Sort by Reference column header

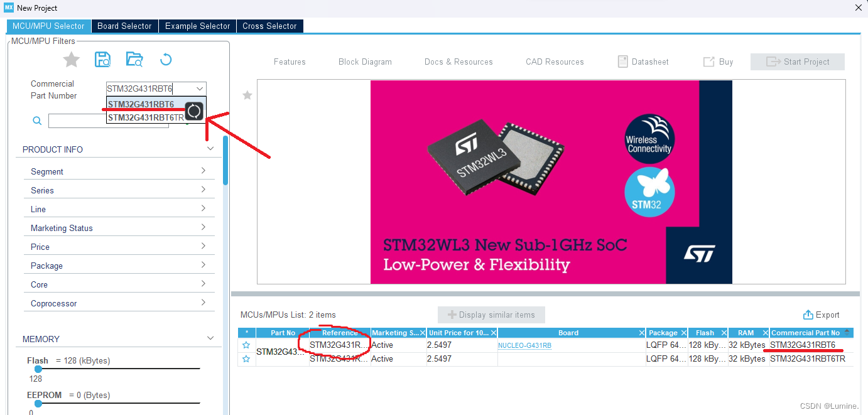coord(340,333)
